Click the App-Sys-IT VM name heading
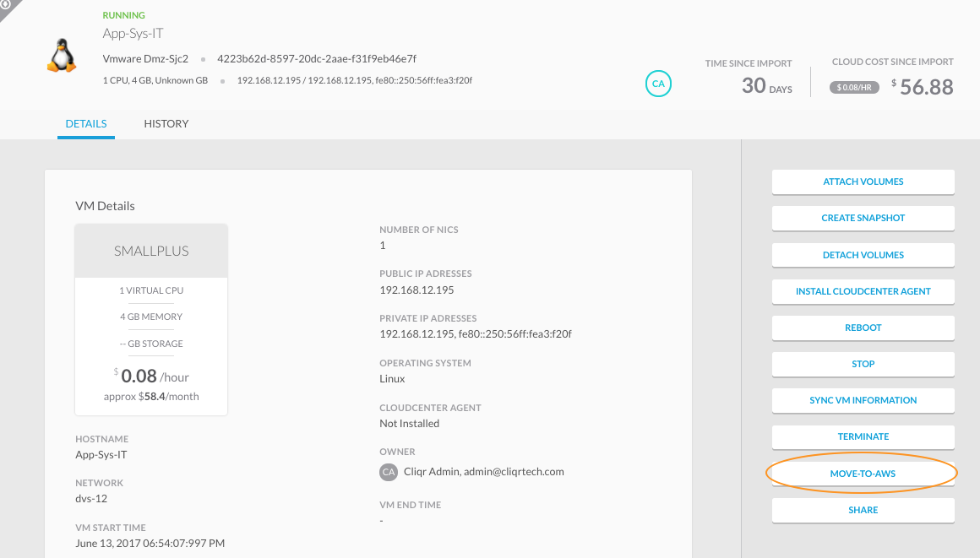Viewport: 980px width, 558px height. (x=133, y=35)
